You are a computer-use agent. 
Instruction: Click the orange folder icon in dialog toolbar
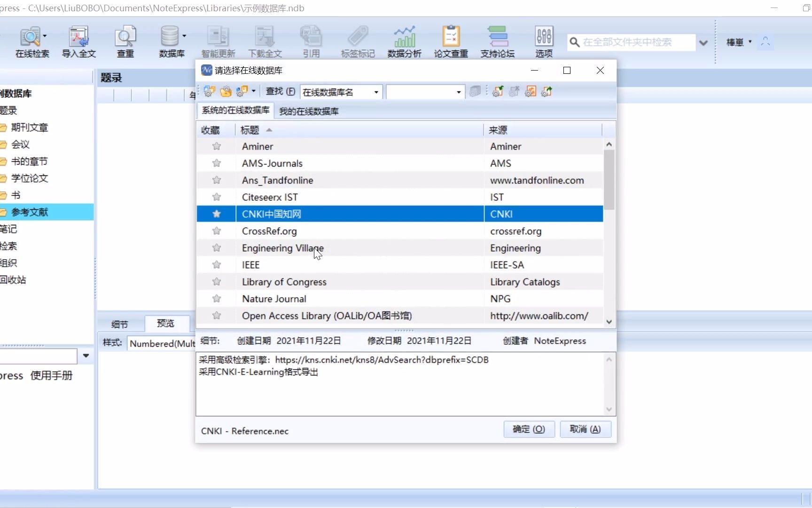click(x=226, y=91)
